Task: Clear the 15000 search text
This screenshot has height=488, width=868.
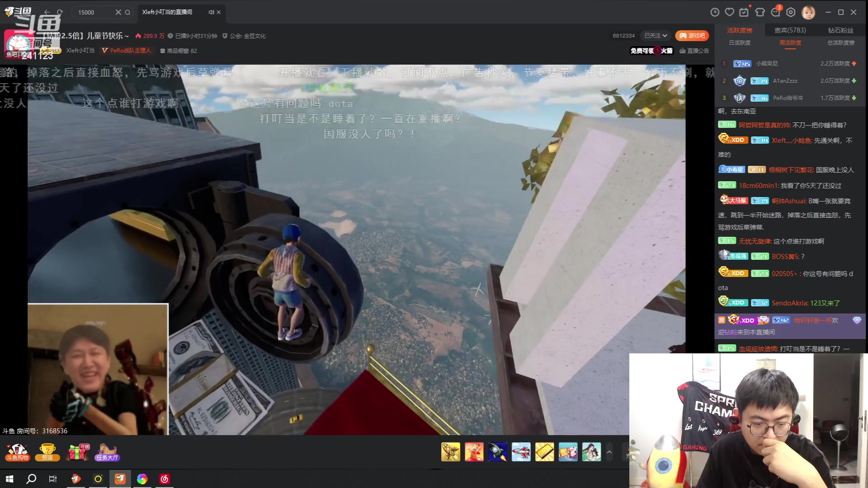Action: 118,12
